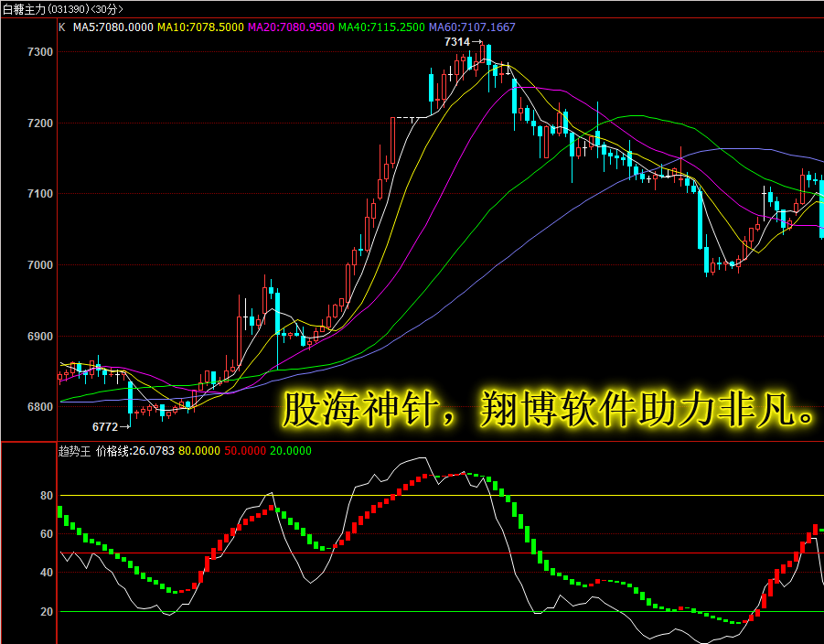This screenshot has height=644, width=824.
Task: Select the MA60:7107.1667 indicator label
Action: point(472,27)
